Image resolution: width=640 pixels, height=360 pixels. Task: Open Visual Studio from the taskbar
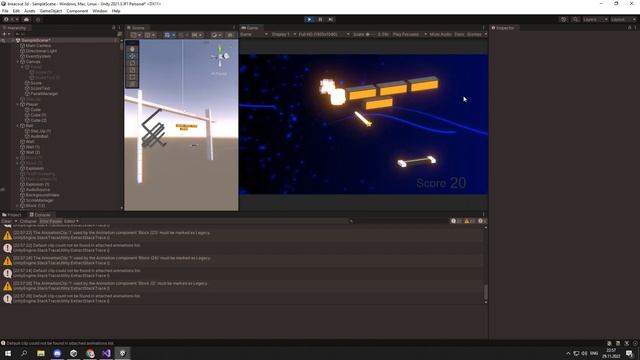106,353
